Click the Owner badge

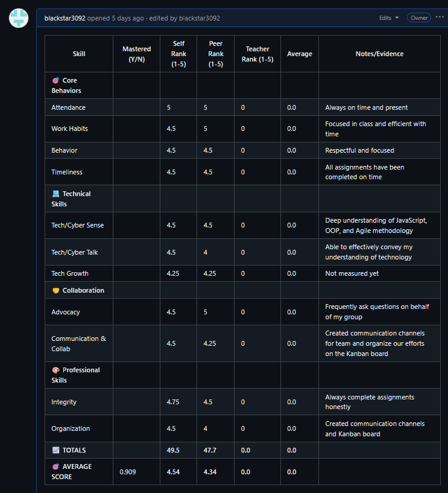[419, 18]
